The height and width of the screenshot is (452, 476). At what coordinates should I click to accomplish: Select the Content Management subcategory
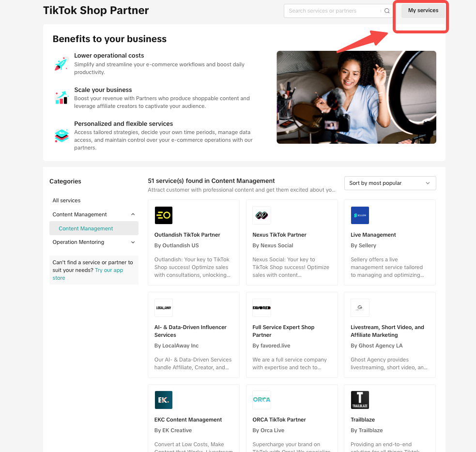tap(86, 228)
